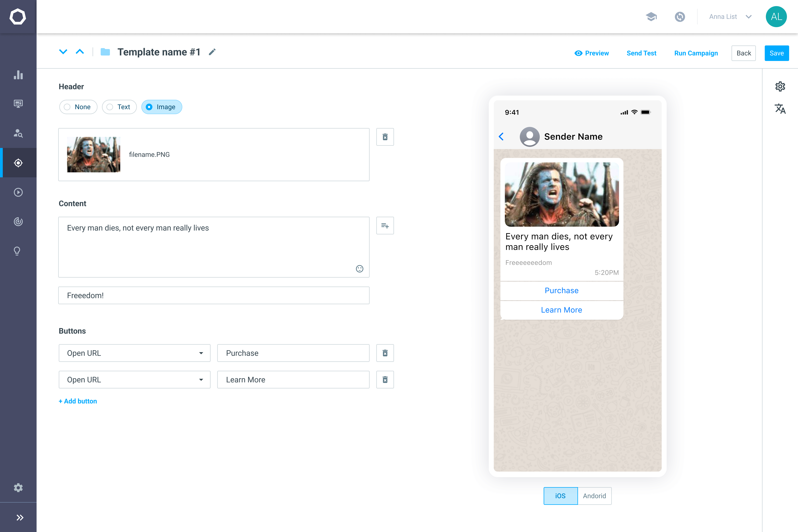Click the pencil icon to rename template

tap(212, 52)
